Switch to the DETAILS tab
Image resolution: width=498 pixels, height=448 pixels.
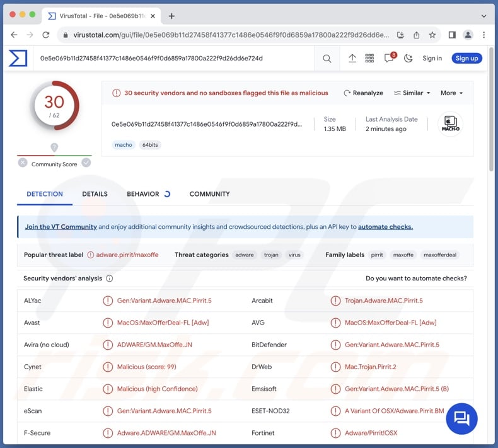pyautogui.click(x=95, y=194)
